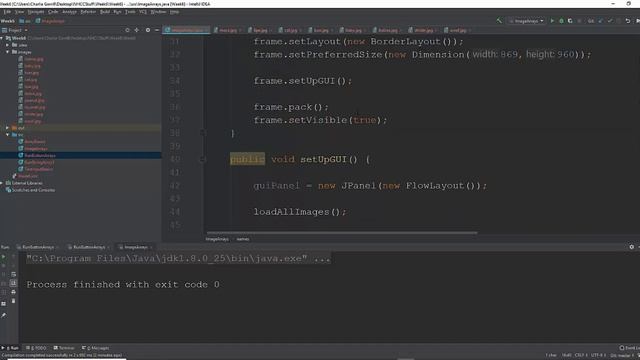Click the Run panel up-arrow stack trace icon

tap(13, 257)
